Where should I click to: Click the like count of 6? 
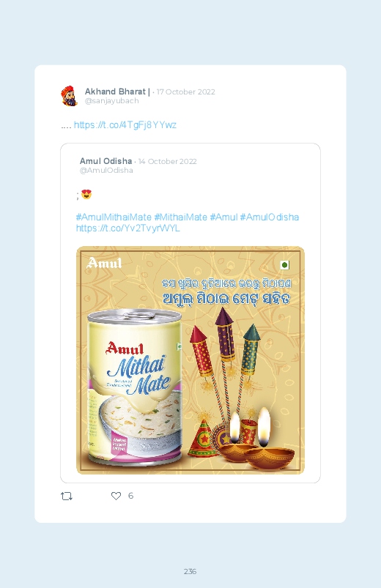pos(130,496)
